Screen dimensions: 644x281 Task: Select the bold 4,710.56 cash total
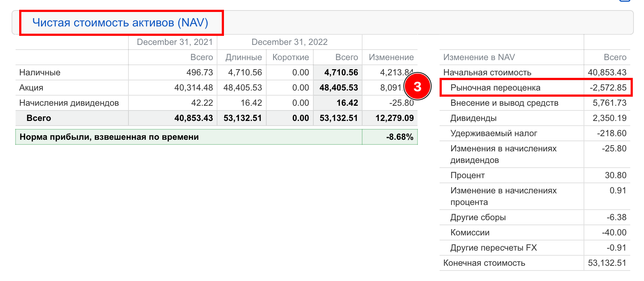coord(341,72)
